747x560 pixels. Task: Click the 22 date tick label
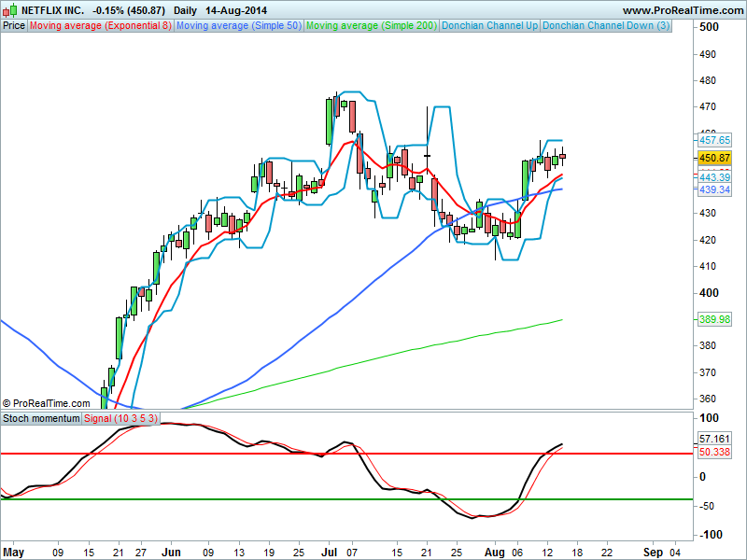point(608,553)
